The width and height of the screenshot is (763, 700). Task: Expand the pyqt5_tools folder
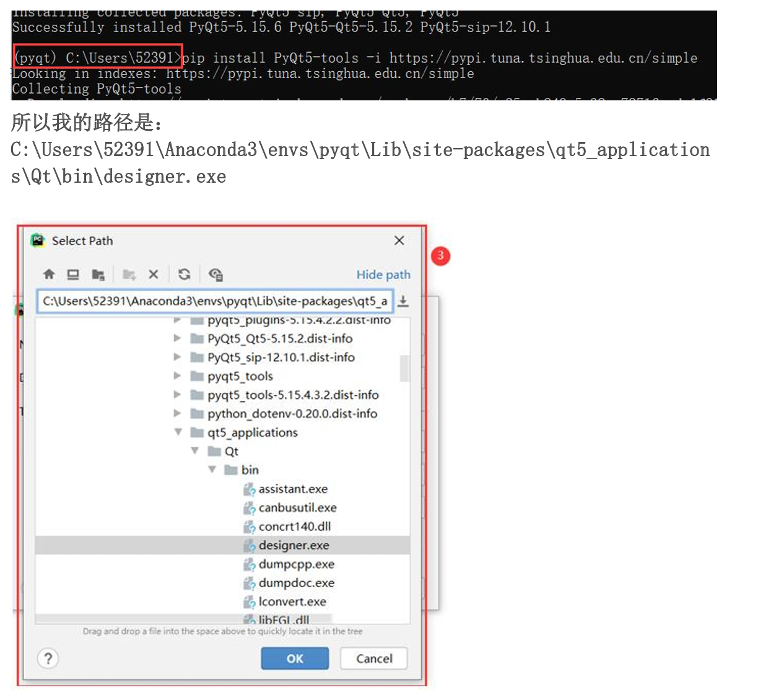pyautogui.click(x=178, y=375)
